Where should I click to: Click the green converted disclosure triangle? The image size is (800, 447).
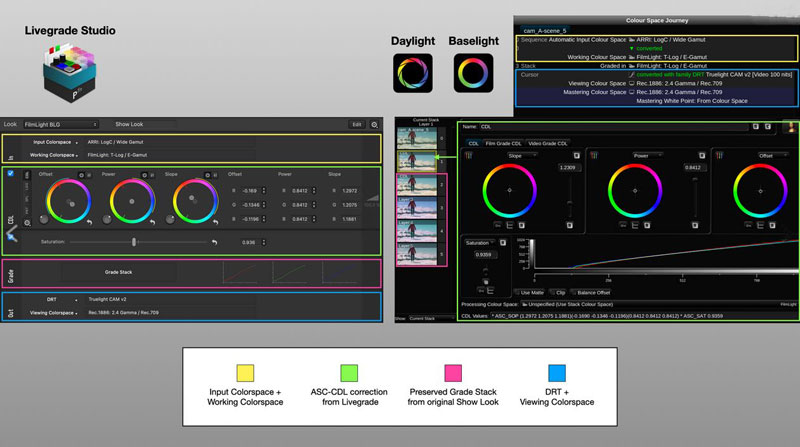pos(632,48)
